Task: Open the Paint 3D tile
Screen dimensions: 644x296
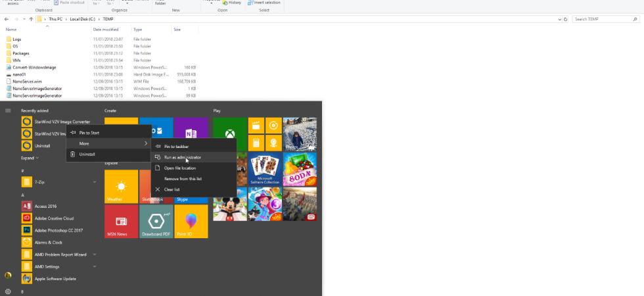Action: coord(191,221)
